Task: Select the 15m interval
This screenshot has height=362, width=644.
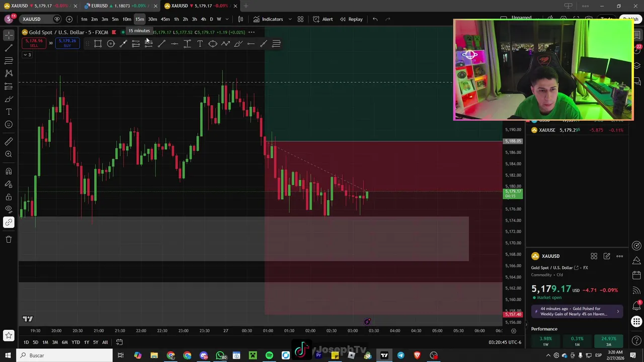Action: point(139,19)
